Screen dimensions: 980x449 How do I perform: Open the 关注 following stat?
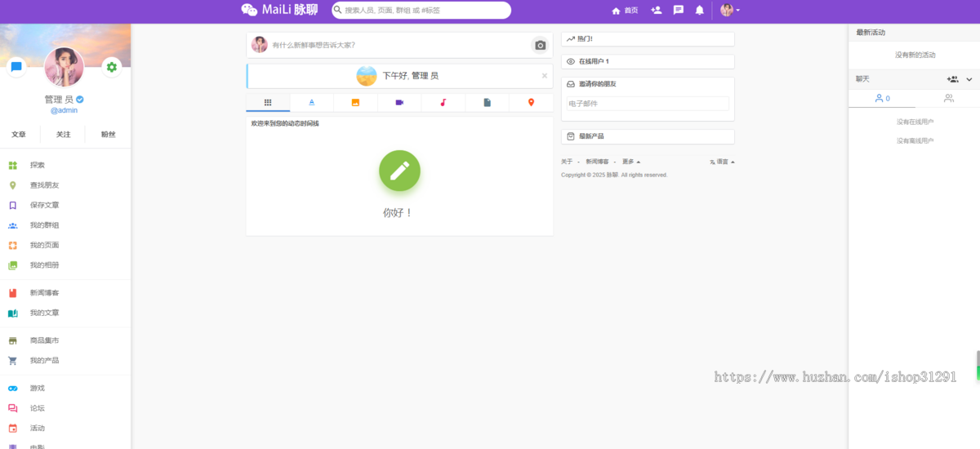coord(63,135)
